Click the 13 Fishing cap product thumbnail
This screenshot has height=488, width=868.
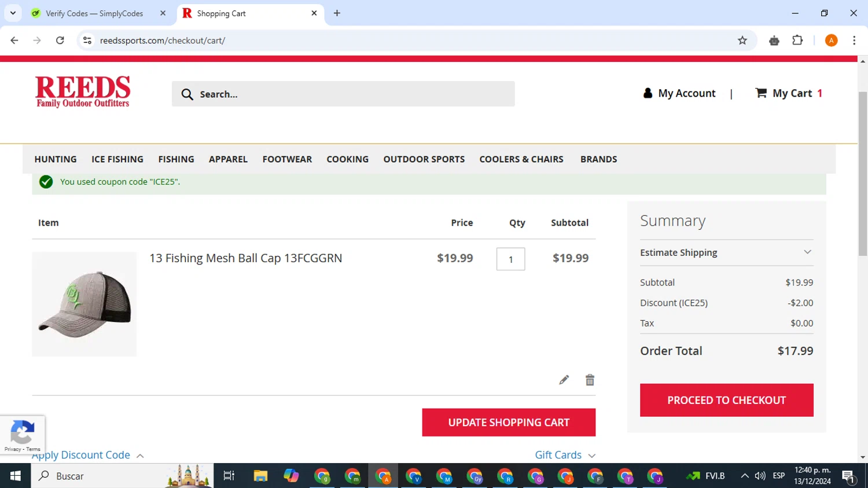[x=84, y=304]
